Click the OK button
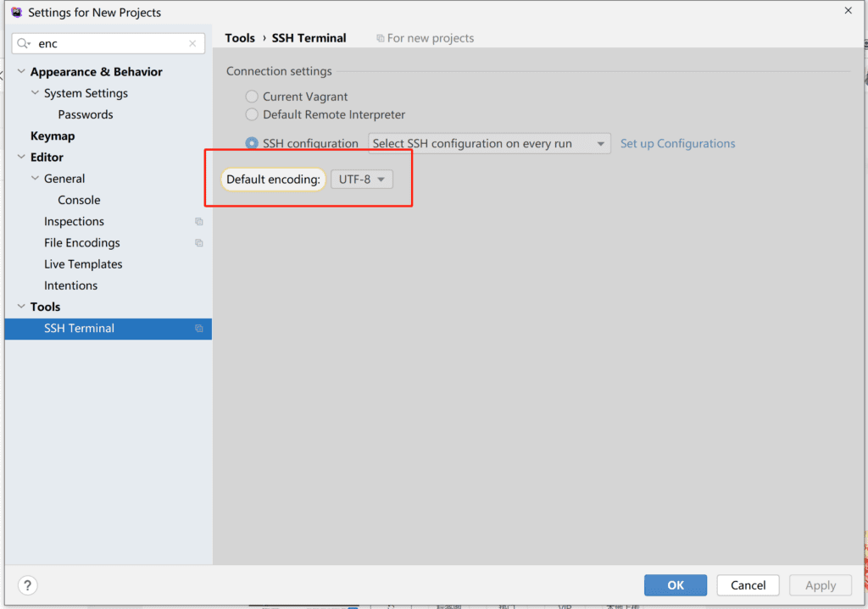This screenshot has height=609, width=868. (675, 585)
